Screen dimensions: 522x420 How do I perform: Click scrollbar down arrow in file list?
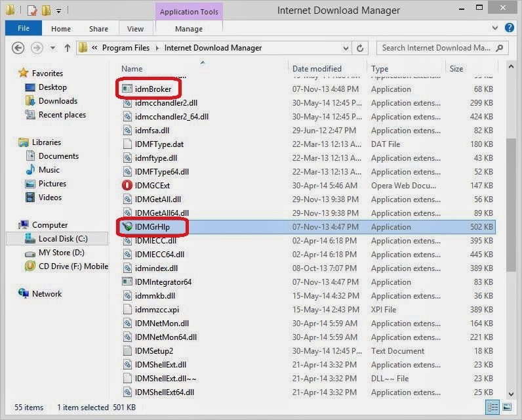(511, 394)
